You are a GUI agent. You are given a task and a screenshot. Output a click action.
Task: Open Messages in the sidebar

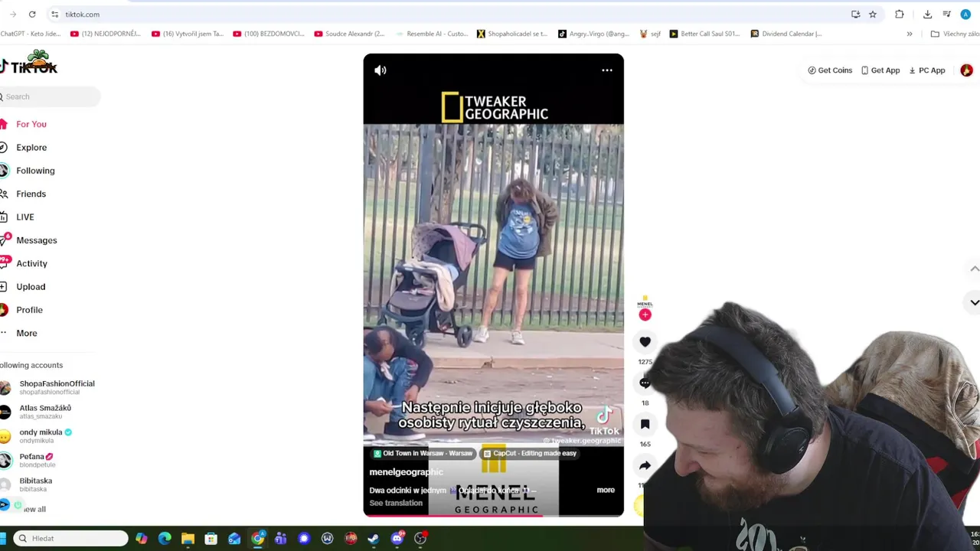(x=29, y=240)
